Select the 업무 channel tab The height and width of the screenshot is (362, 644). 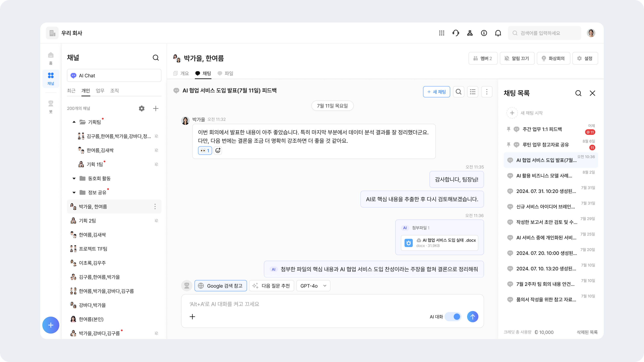[x=100, y=90]
